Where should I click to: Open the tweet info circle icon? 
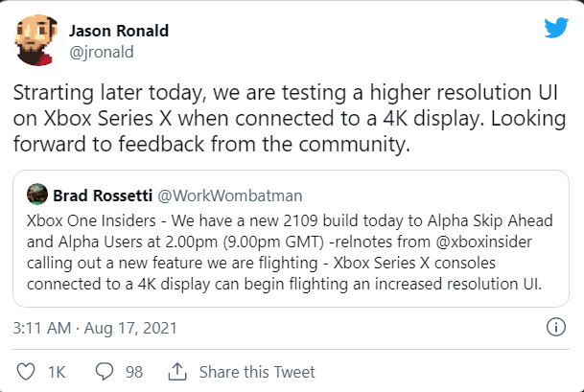(554, 327)
